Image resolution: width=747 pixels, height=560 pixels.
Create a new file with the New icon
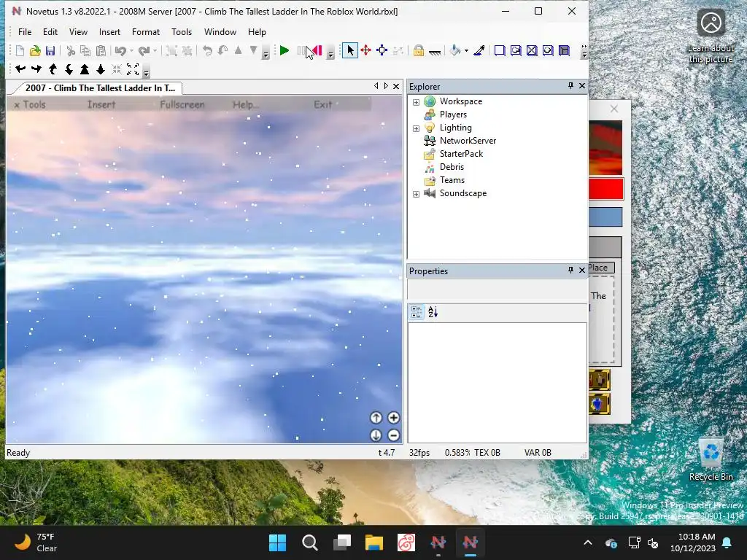(20, 50)
